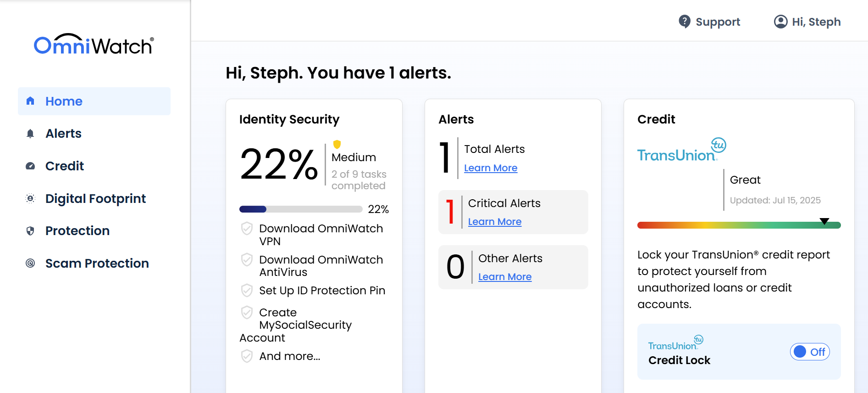Click the OmniWatch logo

point(94,45)
